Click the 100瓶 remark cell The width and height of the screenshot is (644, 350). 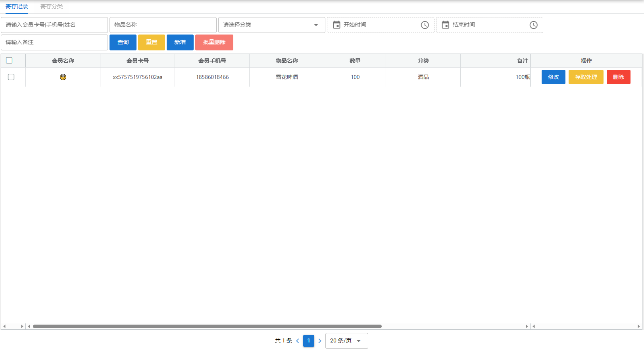click(x=496, y=77)
